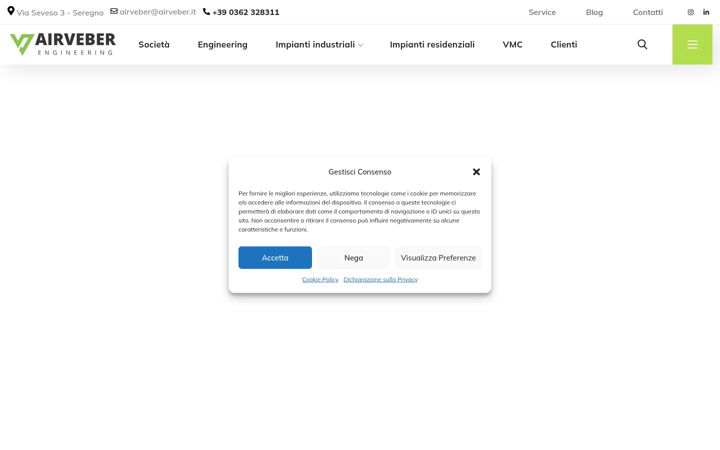
Task: Open the Impianti industriali menu item
Action: [315, 45]
